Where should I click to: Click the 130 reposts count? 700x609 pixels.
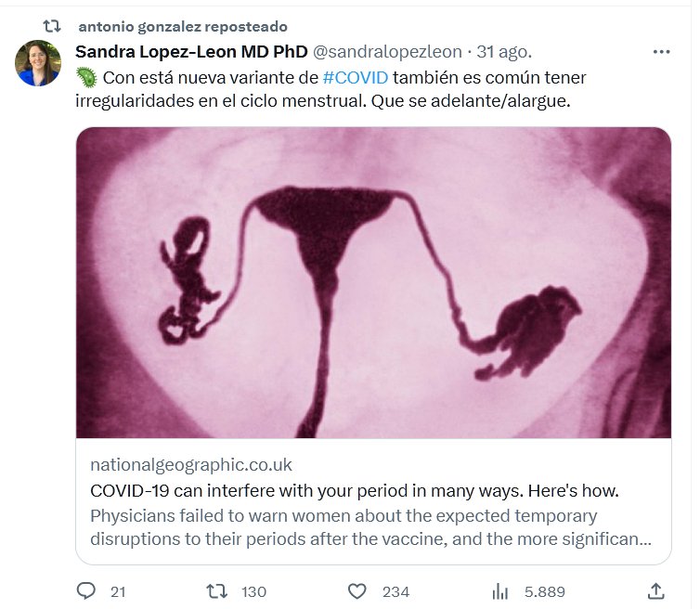pyautogui.click(x=253, y=591)
